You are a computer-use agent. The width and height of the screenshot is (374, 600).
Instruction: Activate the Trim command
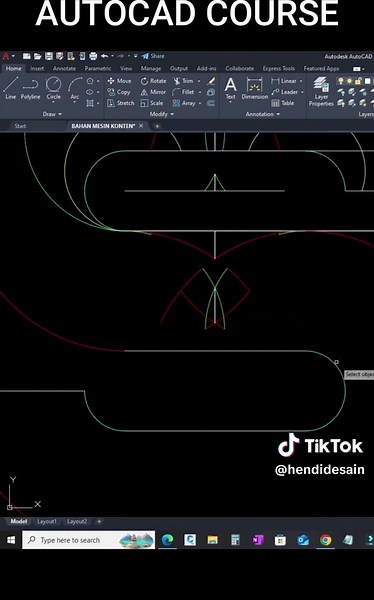pyautogui.click(x=183, y=81)
